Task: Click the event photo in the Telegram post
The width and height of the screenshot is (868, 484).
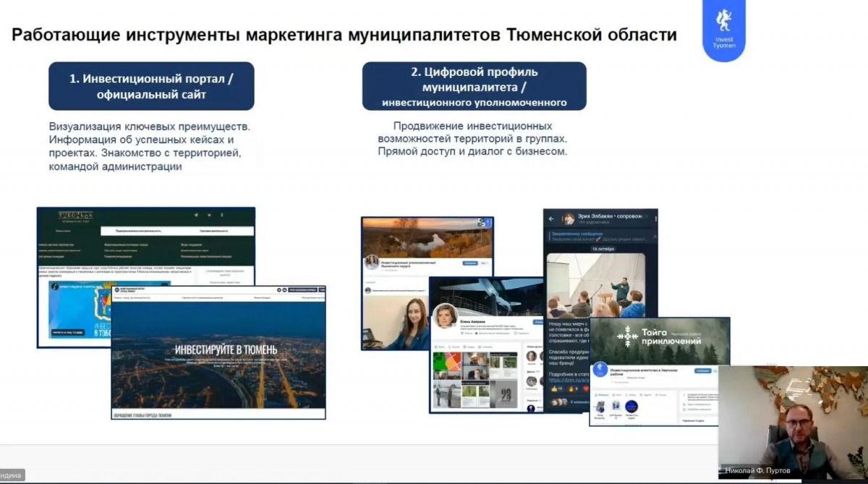Action: pos(595,285)
